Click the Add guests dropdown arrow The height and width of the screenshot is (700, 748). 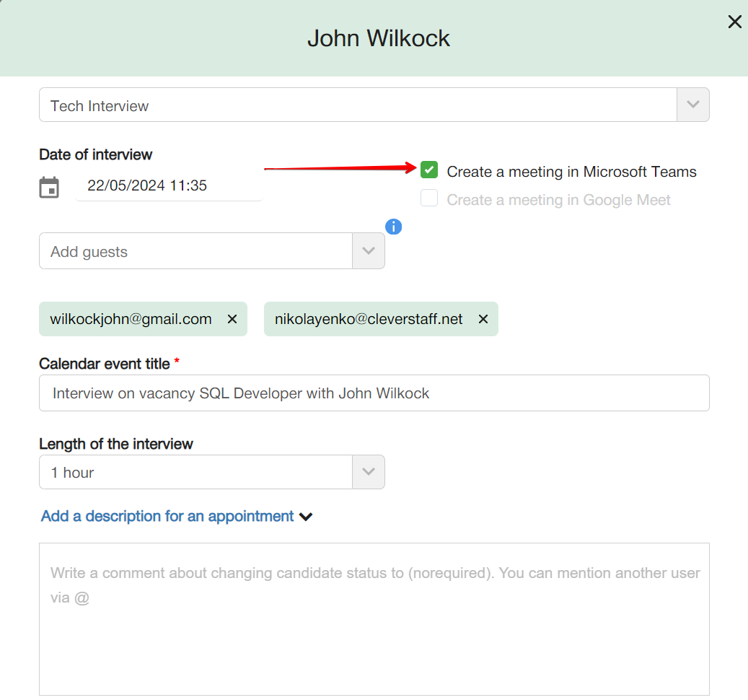[x=369, y=251]
